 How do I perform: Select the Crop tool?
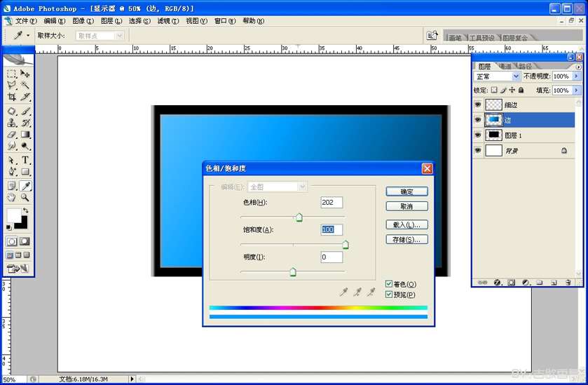tap(12, 97)
